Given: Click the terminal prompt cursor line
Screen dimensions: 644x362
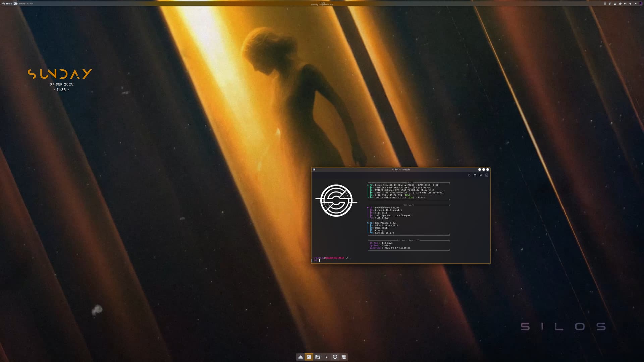Looking at the screenshot, I should [320, 260].
